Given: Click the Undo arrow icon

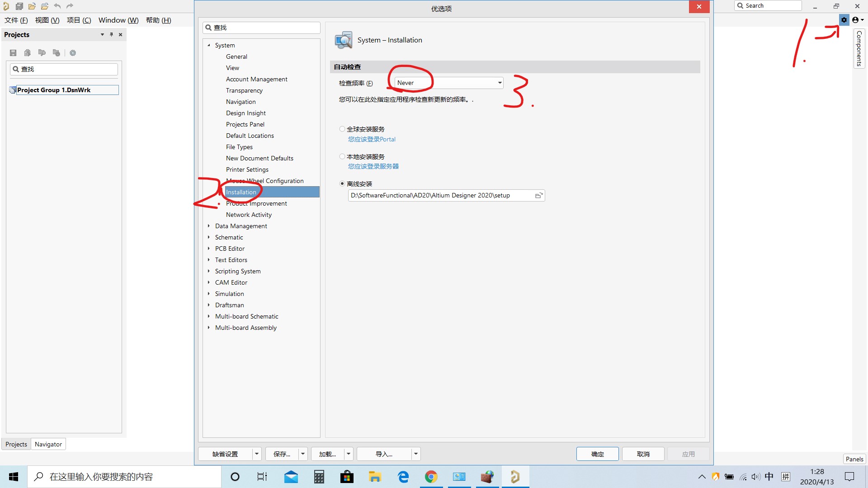Looking at the screenshot, I should click(57, 6).
